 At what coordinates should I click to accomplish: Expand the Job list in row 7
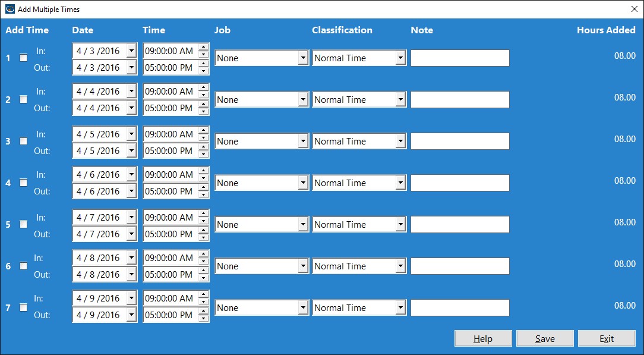tap(303, 307)
